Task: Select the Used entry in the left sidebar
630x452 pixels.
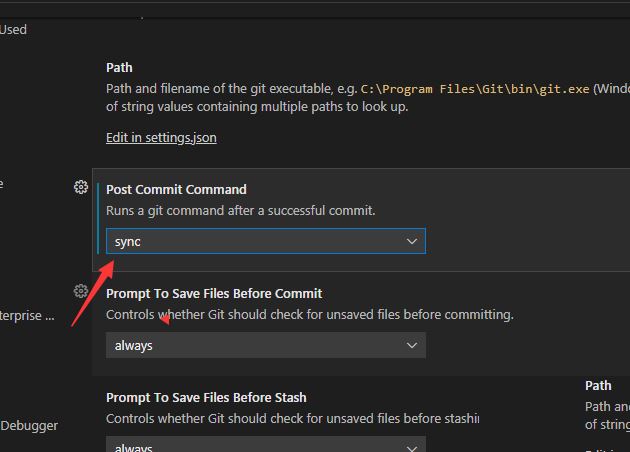Action: tap(14, 29)
